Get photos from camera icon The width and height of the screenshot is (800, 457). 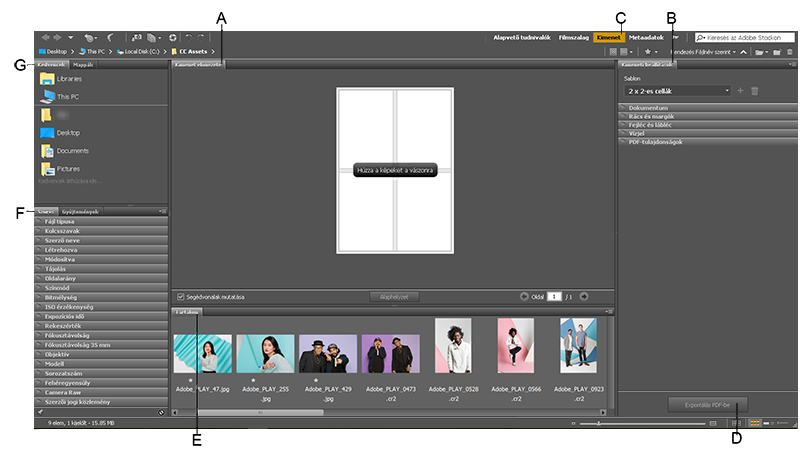pos(136,38)
